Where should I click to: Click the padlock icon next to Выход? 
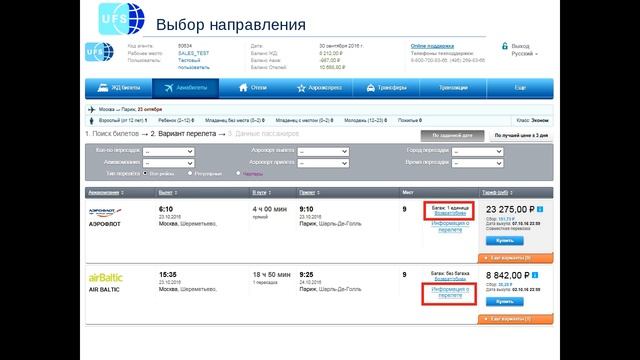504,46
